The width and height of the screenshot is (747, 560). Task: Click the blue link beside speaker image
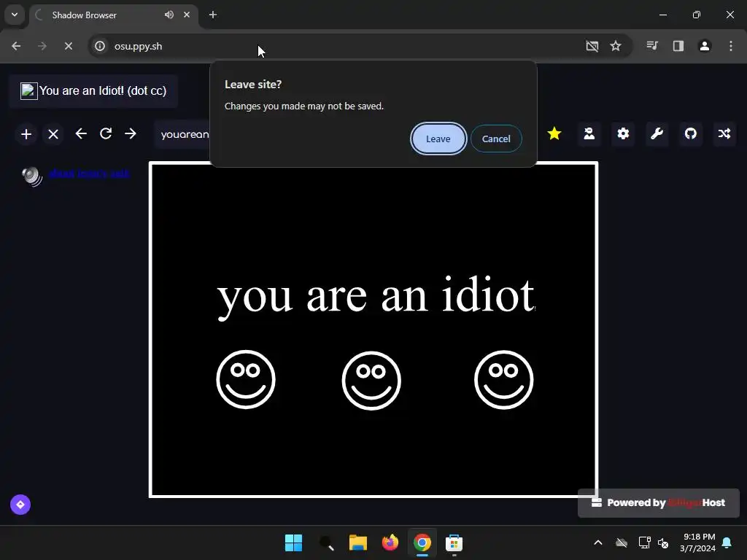coord(88,174)
